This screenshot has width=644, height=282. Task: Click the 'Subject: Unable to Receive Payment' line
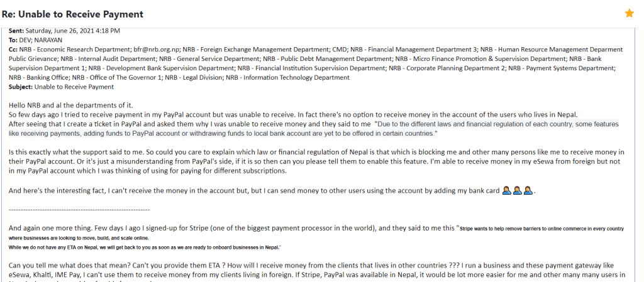(61, 87)
